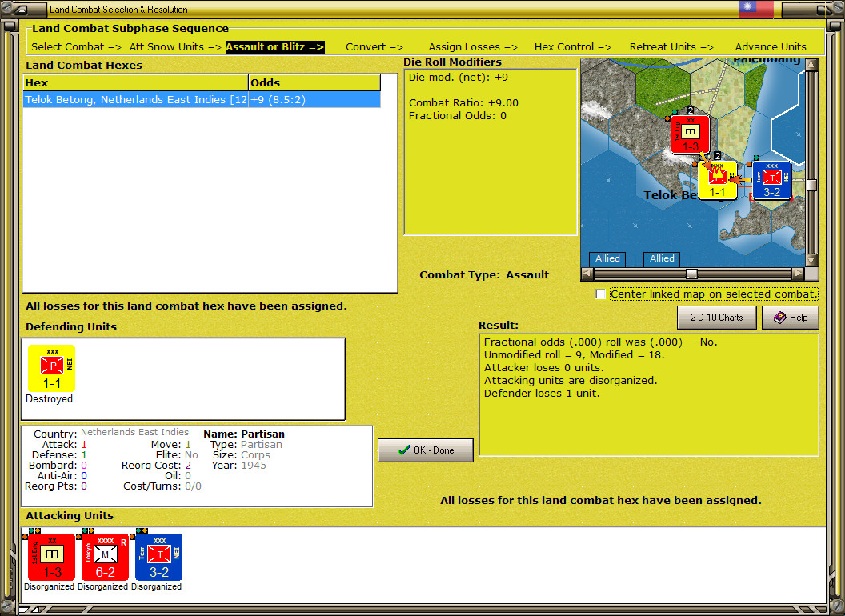Click the OK - Done button
845x616 pixels.
click(x=425, y=450)
